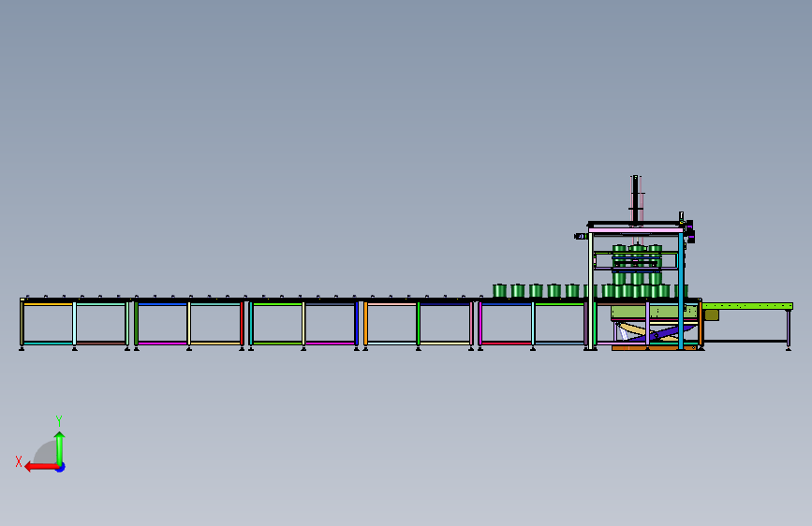The height and width of the screenshot is (526, 812).
Task: Click the blue Z axis dot on the triad
Action: [x=61, y=467]
